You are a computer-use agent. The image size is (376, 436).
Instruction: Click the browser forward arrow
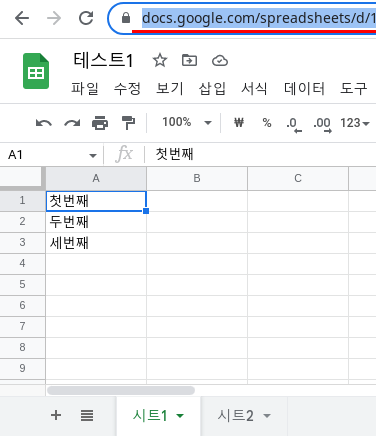click(x=54, y=18)
